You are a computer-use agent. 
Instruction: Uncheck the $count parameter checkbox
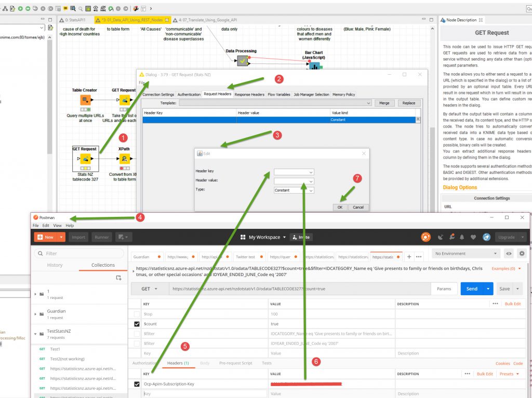137,324
